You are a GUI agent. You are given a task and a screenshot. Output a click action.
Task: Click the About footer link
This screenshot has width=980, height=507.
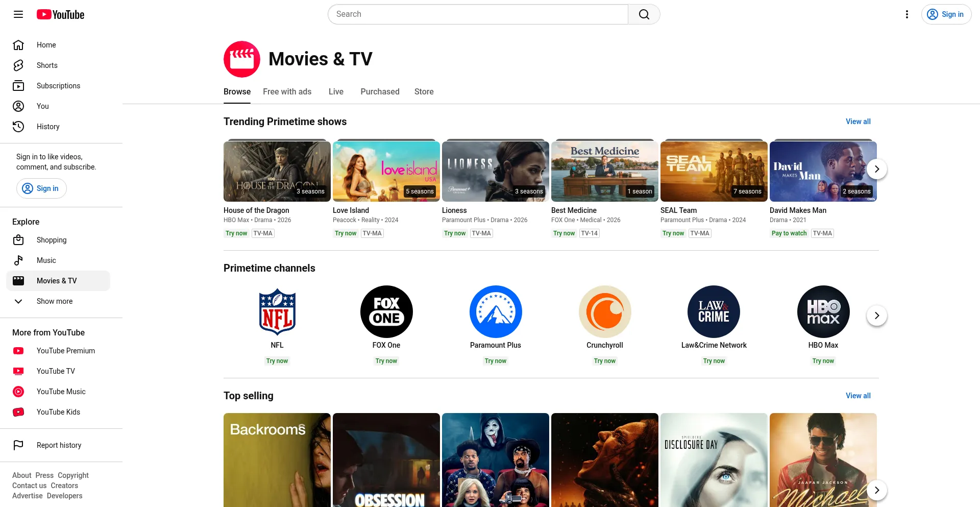point(22,475)
